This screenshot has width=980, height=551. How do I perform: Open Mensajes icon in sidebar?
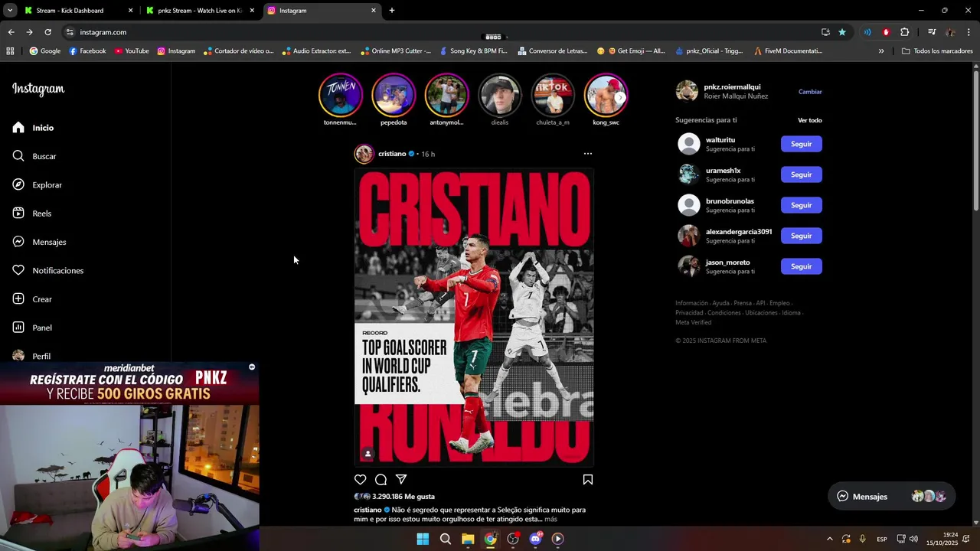(x=18, y=242)
